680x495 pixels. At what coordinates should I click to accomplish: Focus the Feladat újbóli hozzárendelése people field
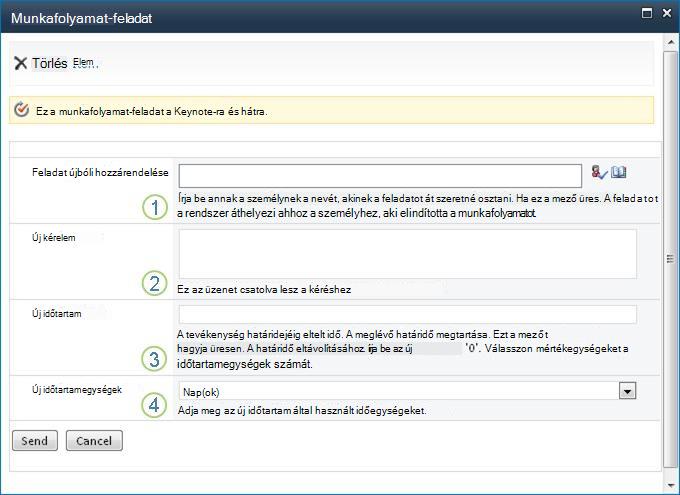380,176
